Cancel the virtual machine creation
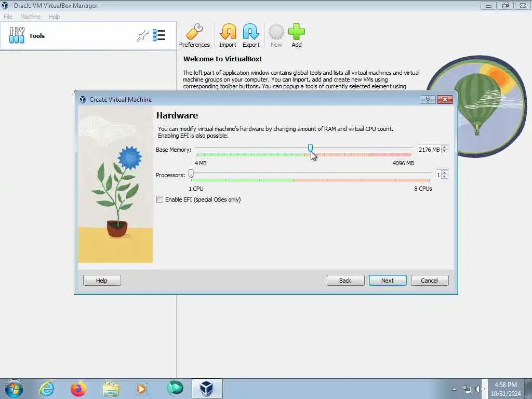Image resolution: width=532 pixels, height=399 pixels. click(x=430, y=280)
